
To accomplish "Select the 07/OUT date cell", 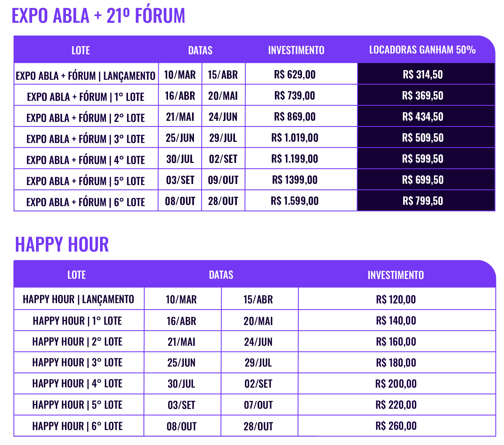I will pyautogui.click(x=258, y=405).
